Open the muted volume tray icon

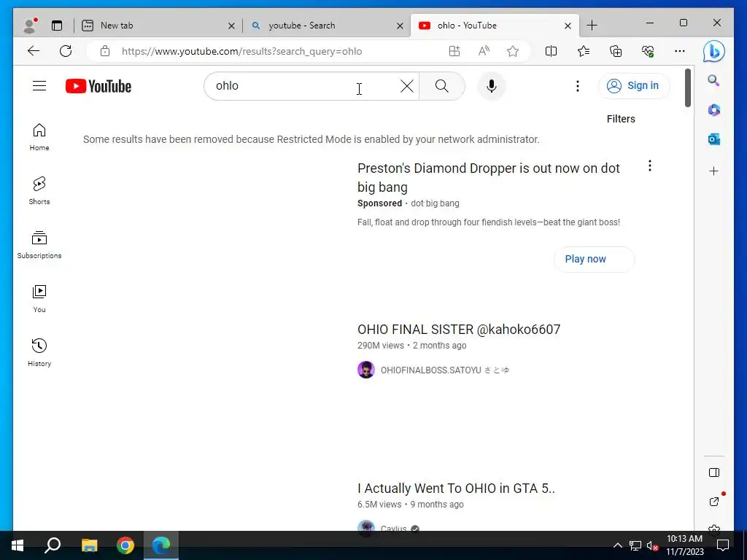pos(652,545)
